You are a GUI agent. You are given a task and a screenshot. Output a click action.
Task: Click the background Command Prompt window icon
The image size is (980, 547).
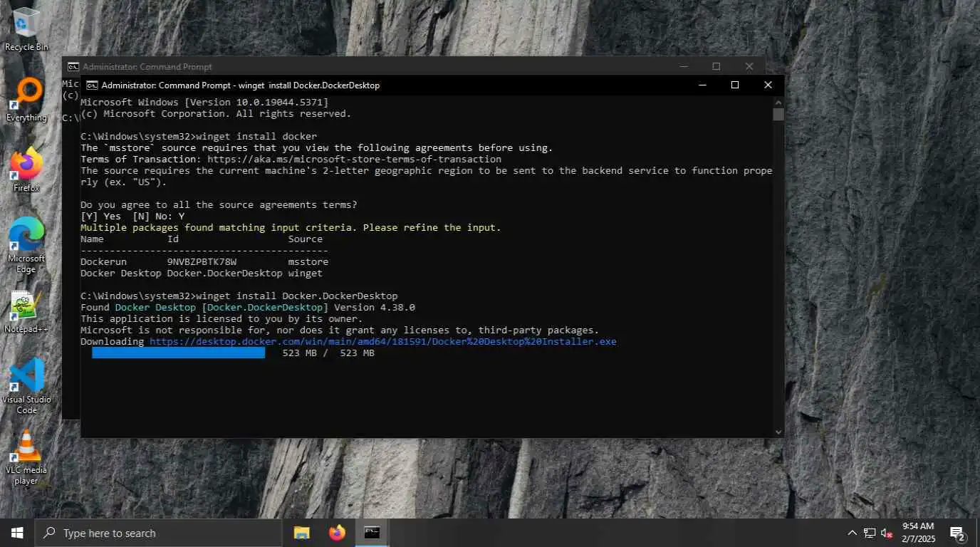tap(73, 66)
